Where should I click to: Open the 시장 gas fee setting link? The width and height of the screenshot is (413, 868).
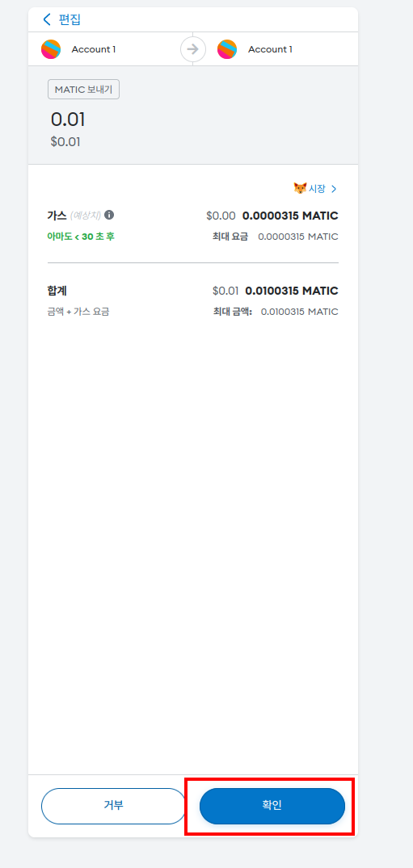317,189
